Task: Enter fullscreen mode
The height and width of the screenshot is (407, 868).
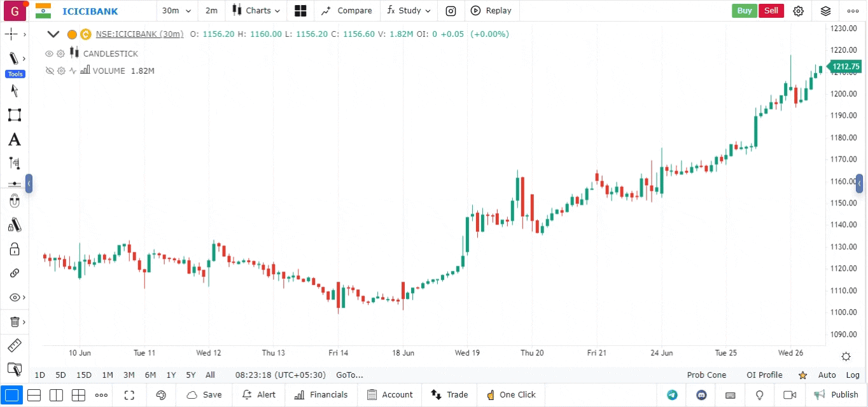Action: pyautogui.click(x=129, y=395)
